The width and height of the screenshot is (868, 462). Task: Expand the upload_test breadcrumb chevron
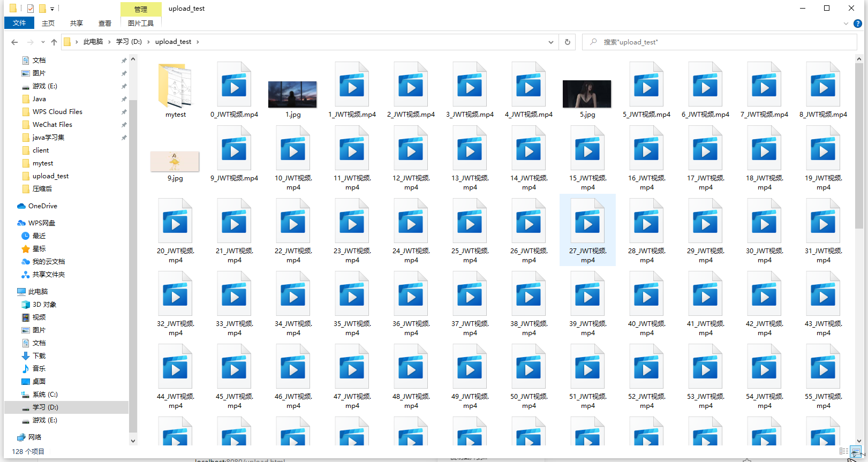pyautogui.click(x=198, y=42)
